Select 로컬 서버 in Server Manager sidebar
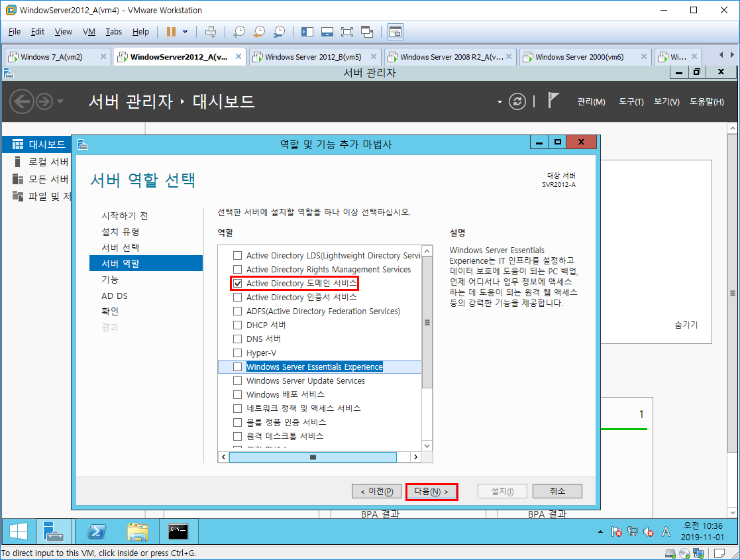 click(37, 162)
